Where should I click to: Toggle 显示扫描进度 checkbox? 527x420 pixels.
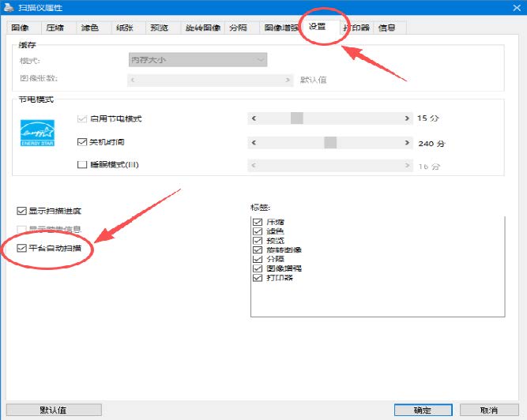pyautogui.click(x=21, y=211)
